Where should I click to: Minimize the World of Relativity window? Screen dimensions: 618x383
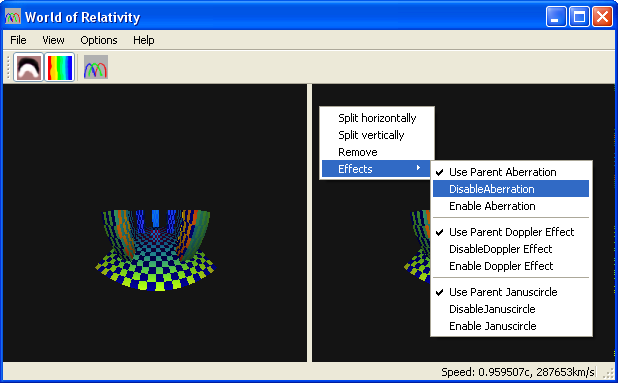(x=556, y=17)
